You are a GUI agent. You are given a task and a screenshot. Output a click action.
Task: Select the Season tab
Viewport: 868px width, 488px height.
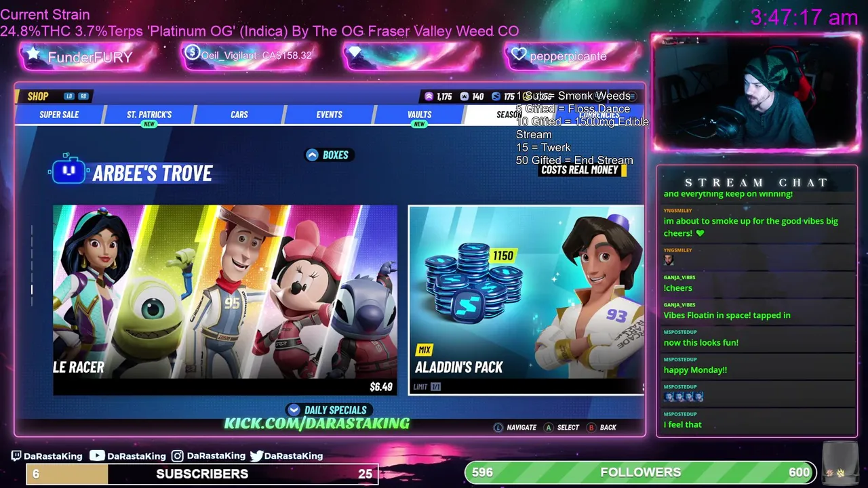[x=509, y=115]
